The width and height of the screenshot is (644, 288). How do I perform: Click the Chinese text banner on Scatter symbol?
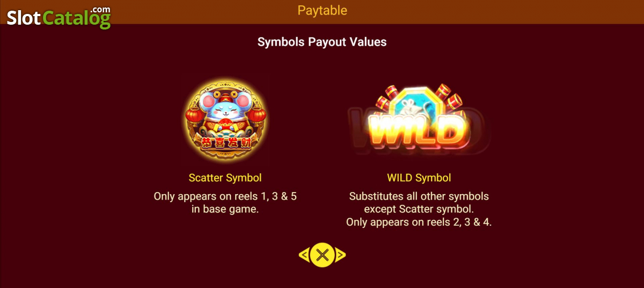(225, 142)
